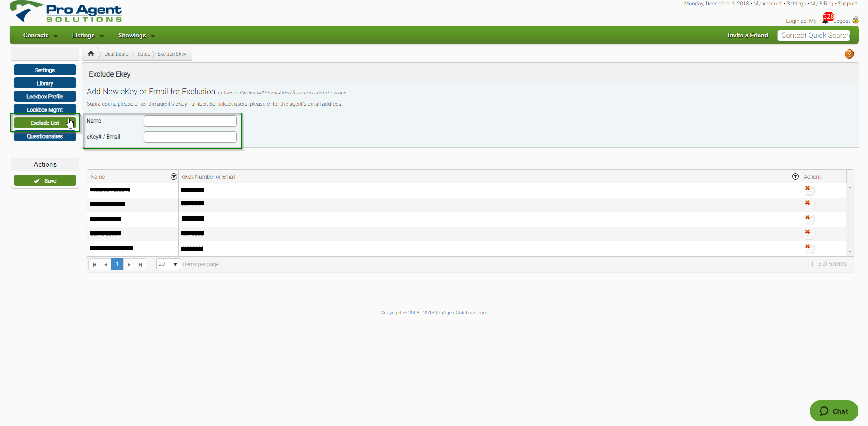The height and width of the screenshot is (426, 868).
Task: Sort by the Name column header
Action: [x=98, y=177]
